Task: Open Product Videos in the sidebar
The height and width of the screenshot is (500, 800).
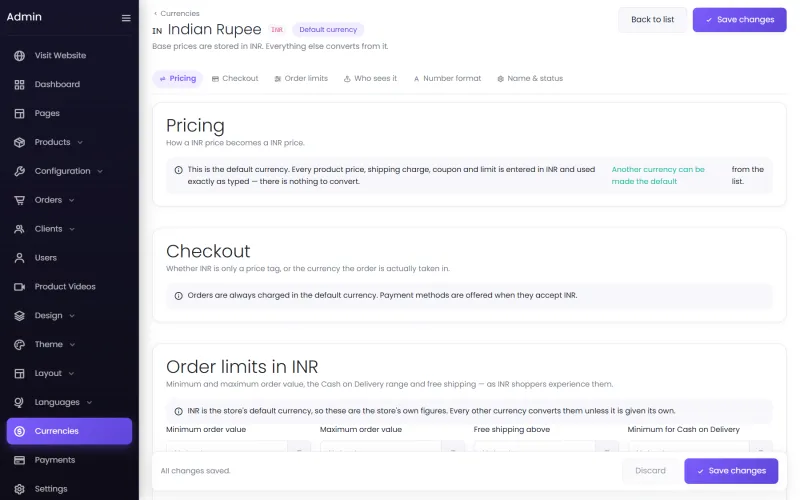Action: tap(69, 287)
